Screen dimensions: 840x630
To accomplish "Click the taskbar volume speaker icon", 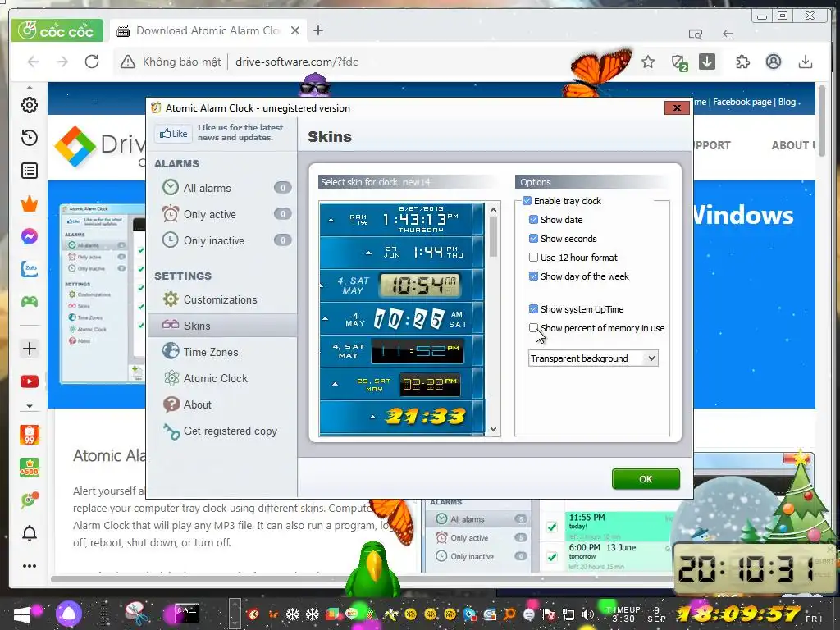I will [587, 614].
